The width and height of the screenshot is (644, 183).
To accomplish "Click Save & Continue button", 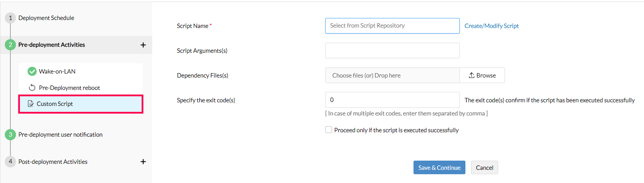I will (439, 168).
